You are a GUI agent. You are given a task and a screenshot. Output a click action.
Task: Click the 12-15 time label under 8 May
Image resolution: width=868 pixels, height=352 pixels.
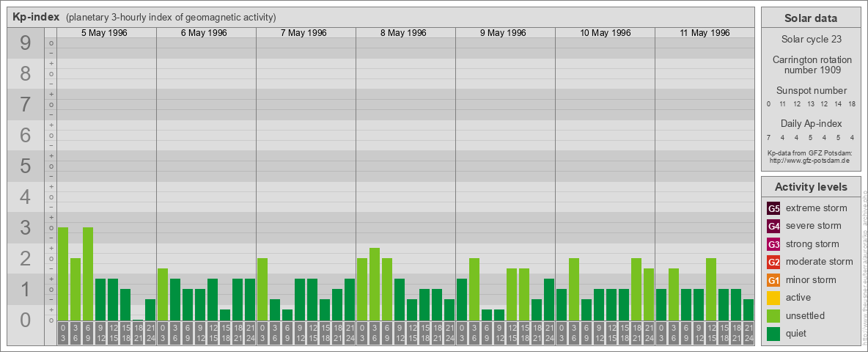tap(412, 334)
